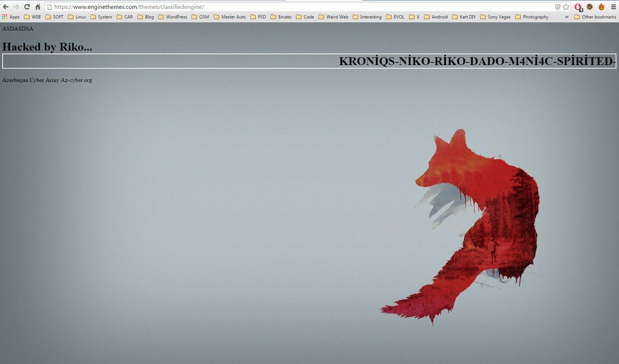This screenshot has height=364, width=619.
Task: Open the OSM bookmarks folder
Action: pyautogui.click(x=200, y=17)
